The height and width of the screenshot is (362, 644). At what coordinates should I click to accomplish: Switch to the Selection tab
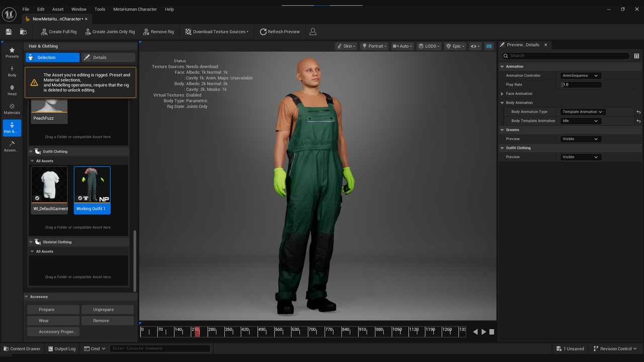[x=53, y=57]
